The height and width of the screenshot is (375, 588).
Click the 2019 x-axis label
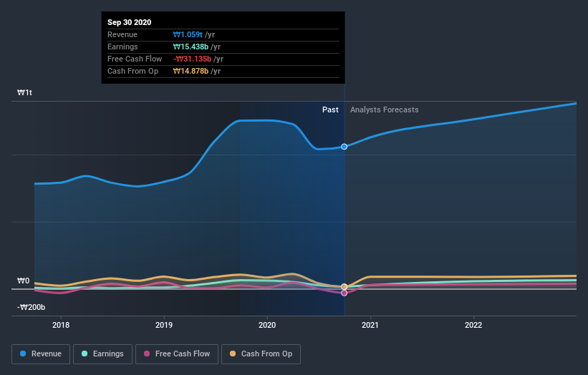[x=164, y=325]
